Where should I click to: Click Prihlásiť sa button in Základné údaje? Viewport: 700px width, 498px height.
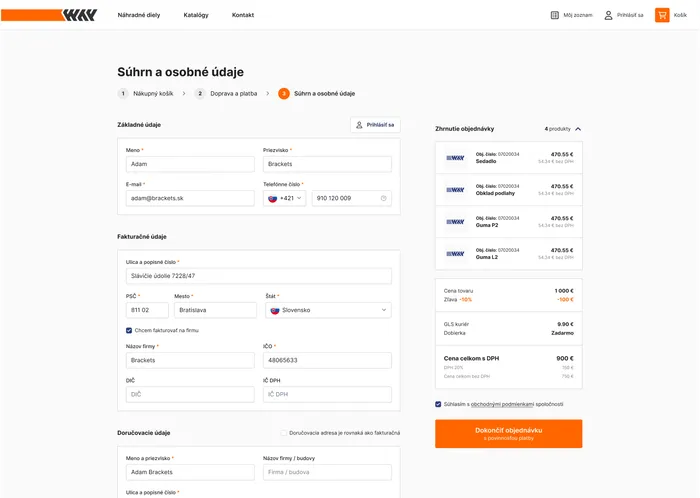[x=375, y=125]
